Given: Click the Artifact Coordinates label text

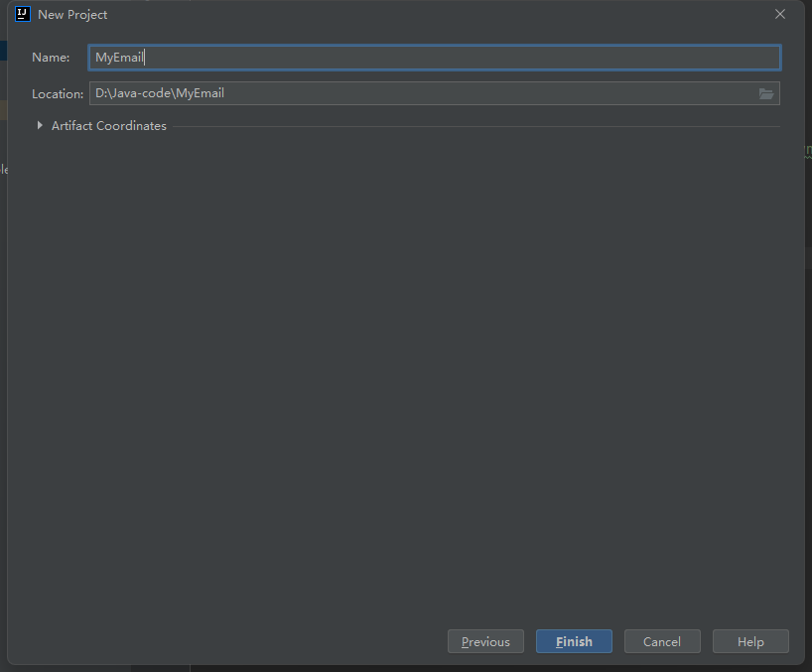Looking at the screenshot, I should click(109, 126).
